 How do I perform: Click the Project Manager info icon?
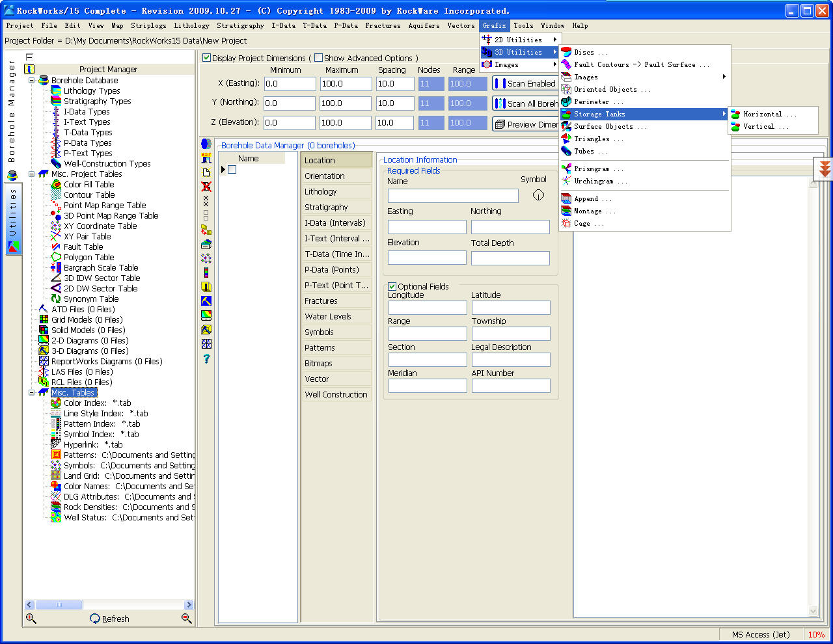(29, 69)
